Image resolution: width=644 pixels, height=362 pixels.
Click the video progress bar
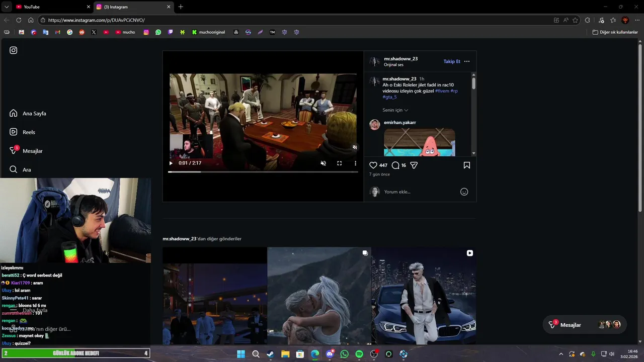pos(263,172)
